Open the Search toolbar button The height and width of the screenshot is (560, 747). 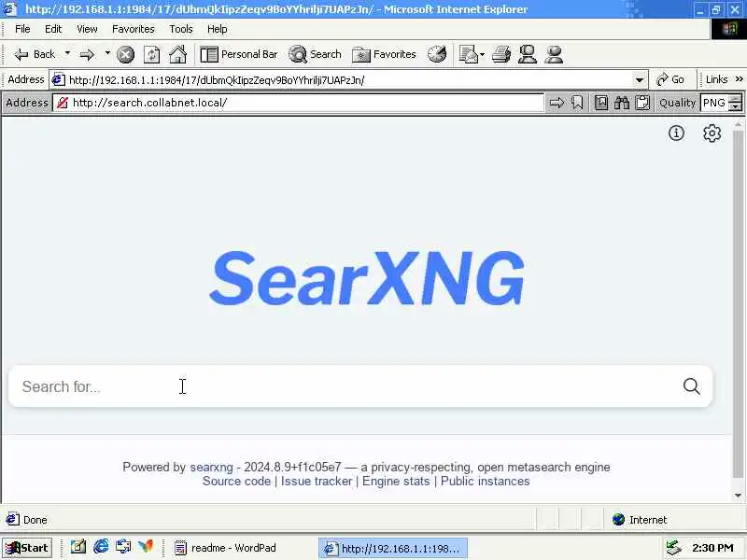316,55
